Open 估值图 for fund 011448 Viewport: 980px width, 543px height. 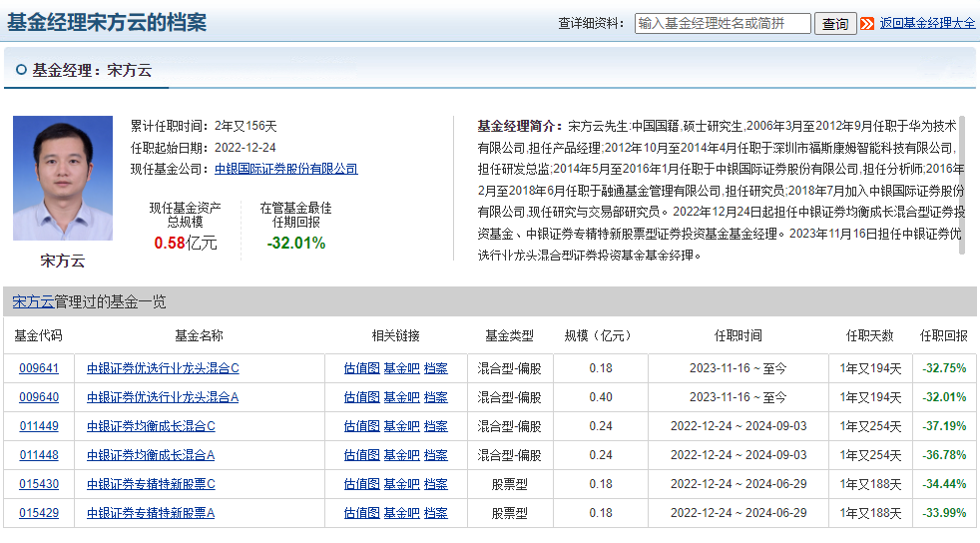point(362,455)
